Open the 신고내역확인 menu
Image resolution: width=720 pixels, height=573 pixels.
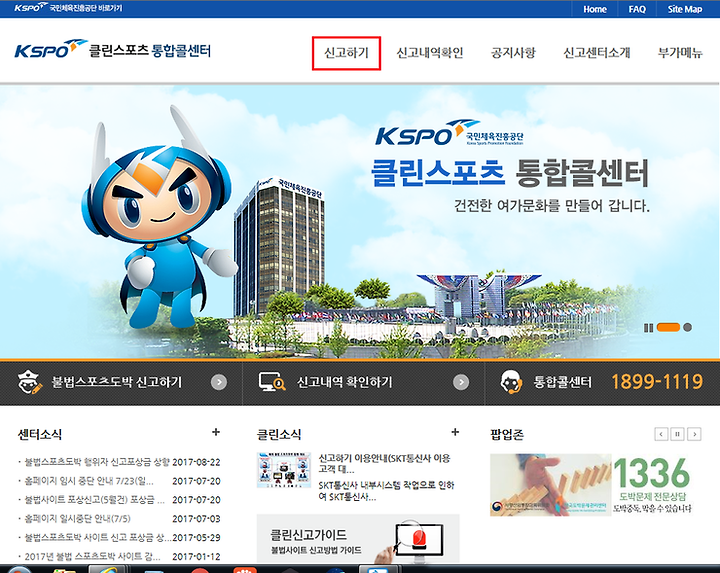[x=430, y=53]
